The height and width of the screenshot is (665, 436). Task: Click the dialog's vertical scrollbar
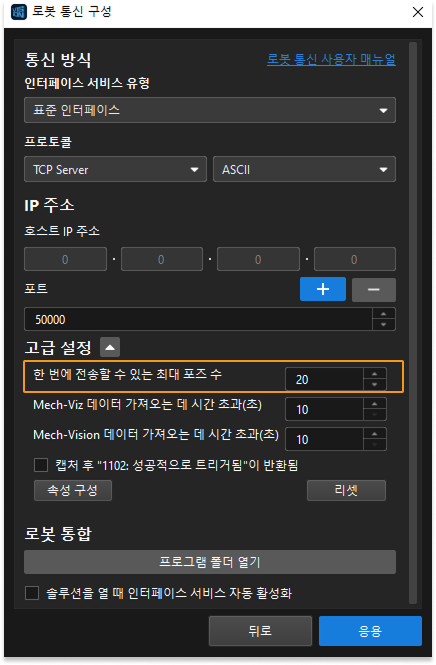(413, 322)
